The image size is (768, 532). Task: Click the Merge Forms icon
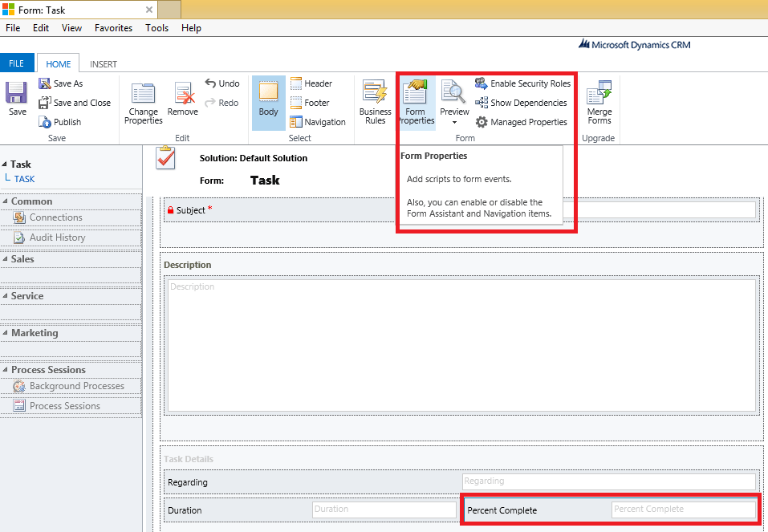(x=599, y=100)
